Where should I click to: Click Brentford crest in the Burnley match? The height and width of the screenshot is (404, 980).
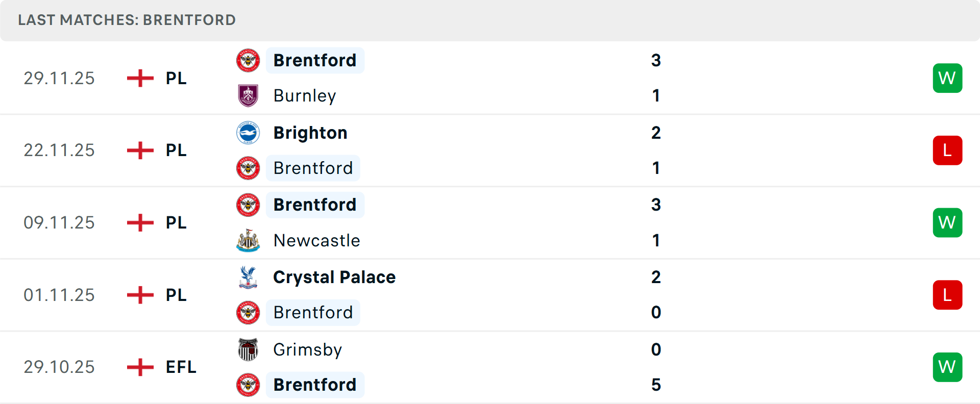click(x=248, y=60)
